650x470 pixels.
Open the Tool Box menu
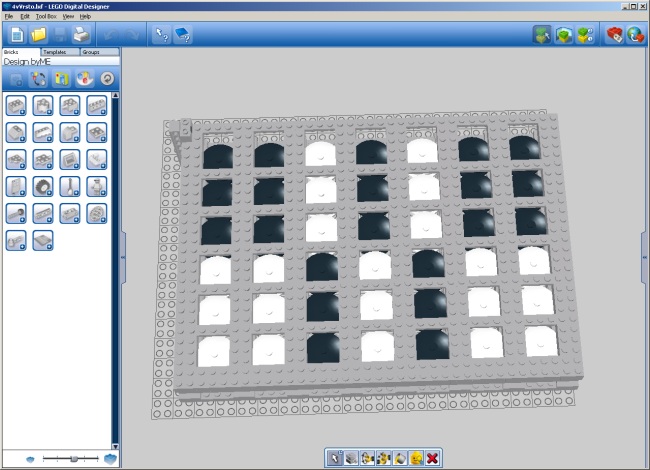tap(46, 17)
